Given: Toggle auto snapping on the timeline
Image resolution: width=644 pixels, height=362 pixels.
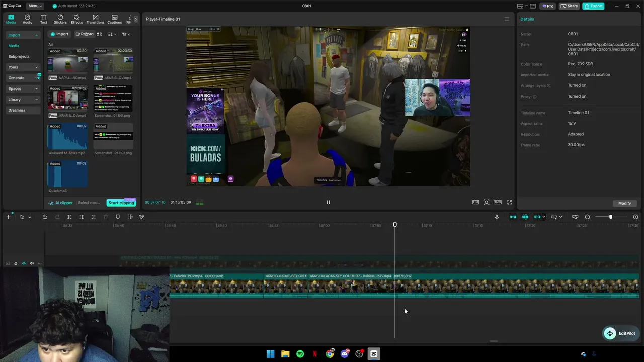Looking at the screenshot, I should pyautogui.click(x=525, y=217).
